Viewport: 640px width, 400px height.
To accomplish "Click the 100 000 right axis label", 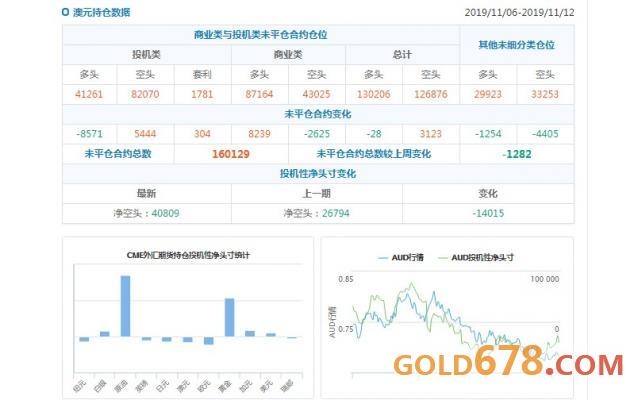I will coord(544,279).
